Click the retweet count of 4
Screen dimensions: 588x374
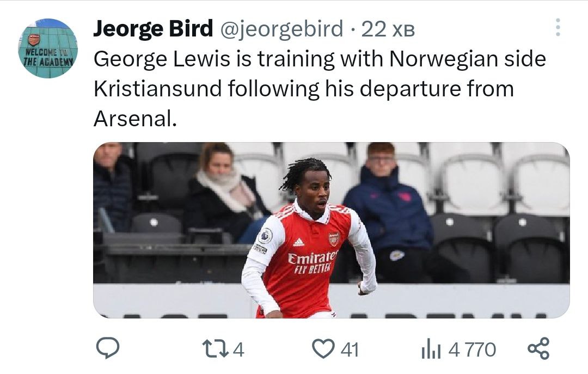(x=238, y=350)
